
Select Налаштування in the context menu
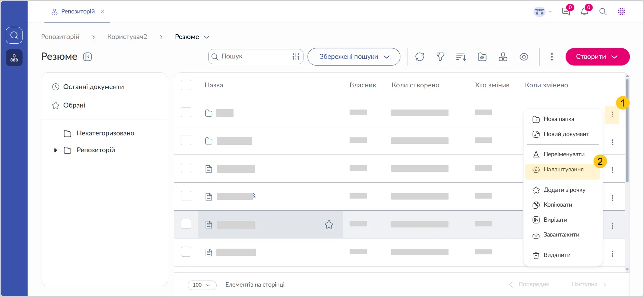coord(563,170)
